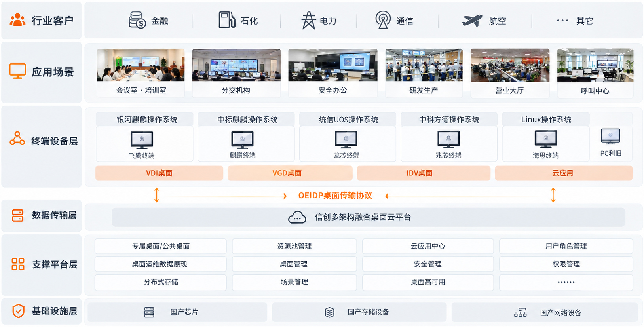Screen dimensions: 644x327
Task: Click the VDI桌面 orange bar
Action: (159, 173)
